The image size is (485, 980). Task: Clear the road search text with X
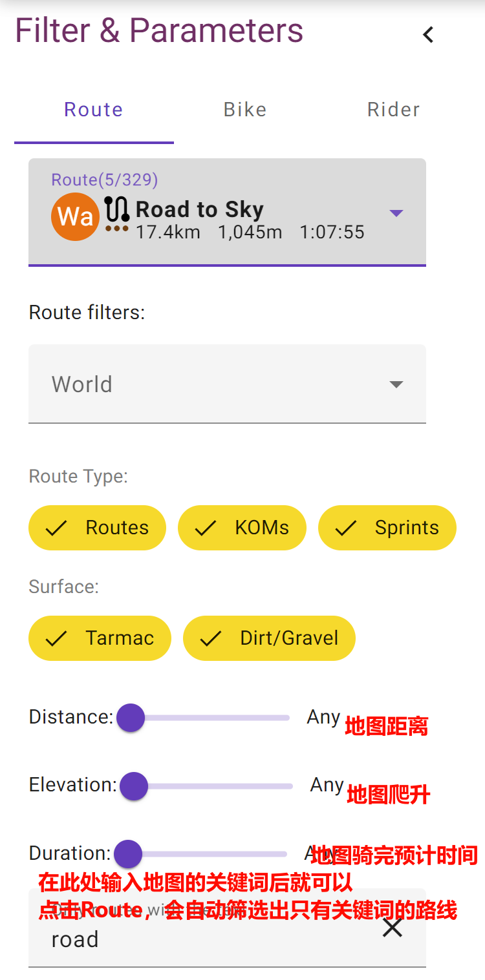click(393, 928)
